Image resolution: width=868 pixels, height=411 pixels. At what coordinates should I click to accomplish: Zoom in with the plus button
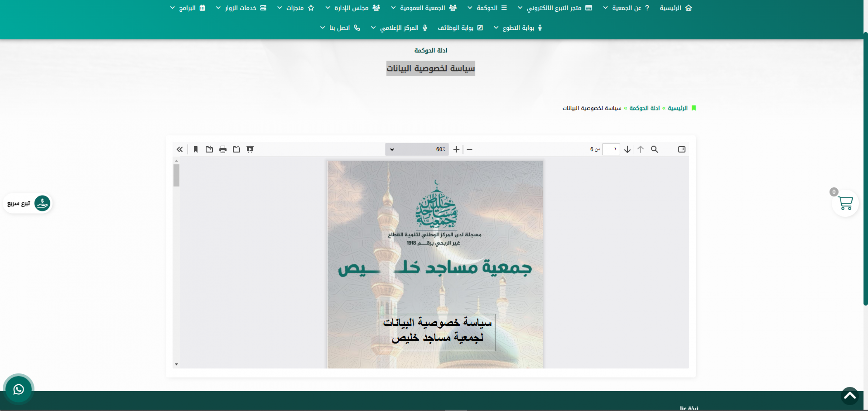(x=456, y=149)
